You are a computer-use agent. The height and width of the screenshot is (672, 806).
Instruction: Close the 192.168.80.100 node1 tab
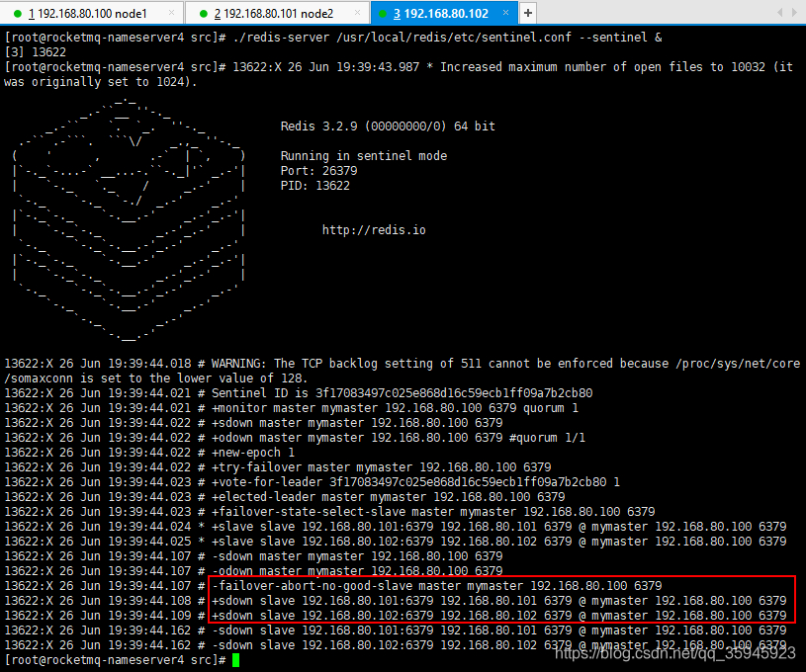[x=172, y=13]
